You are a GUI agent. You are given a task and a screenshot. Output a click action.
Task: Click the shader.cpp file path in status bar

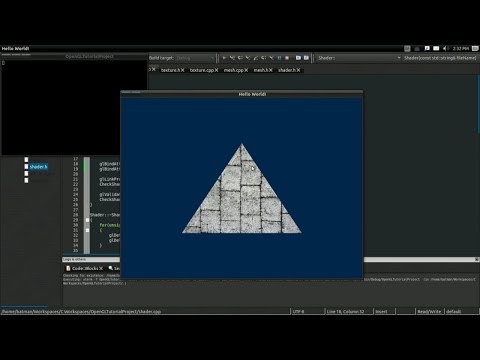(x=81, y=312)
